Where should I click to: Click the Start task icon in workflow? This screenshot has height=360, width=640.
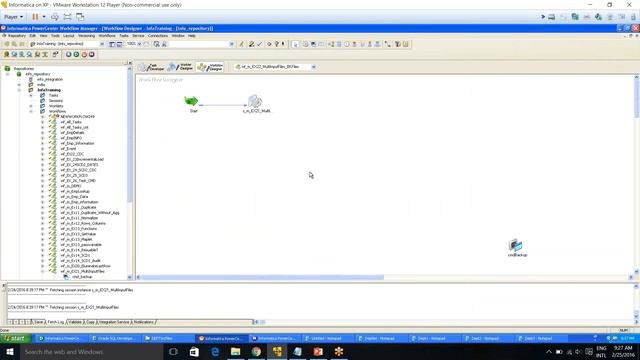tap(191, 101)
